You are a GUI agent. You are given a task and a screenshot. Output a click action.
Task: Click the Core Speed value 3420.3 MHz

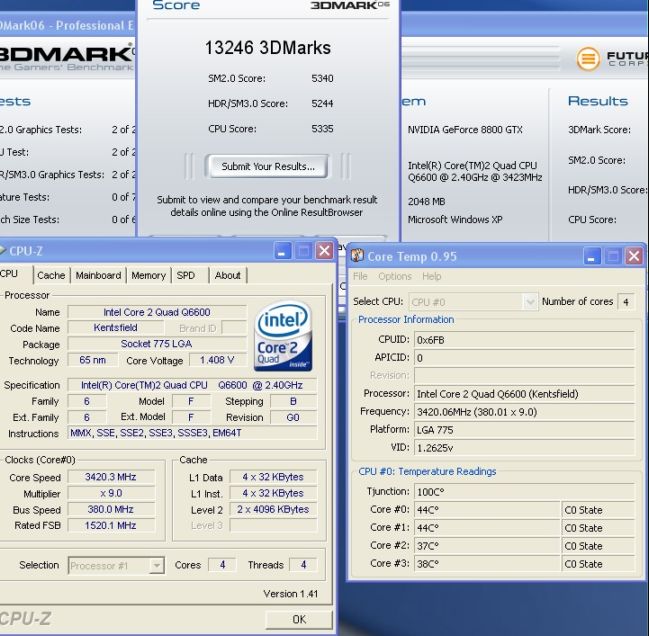(111, 477)
